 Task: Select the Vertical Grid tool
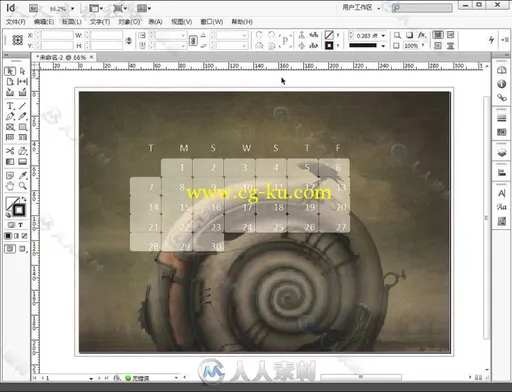(22, 137)
